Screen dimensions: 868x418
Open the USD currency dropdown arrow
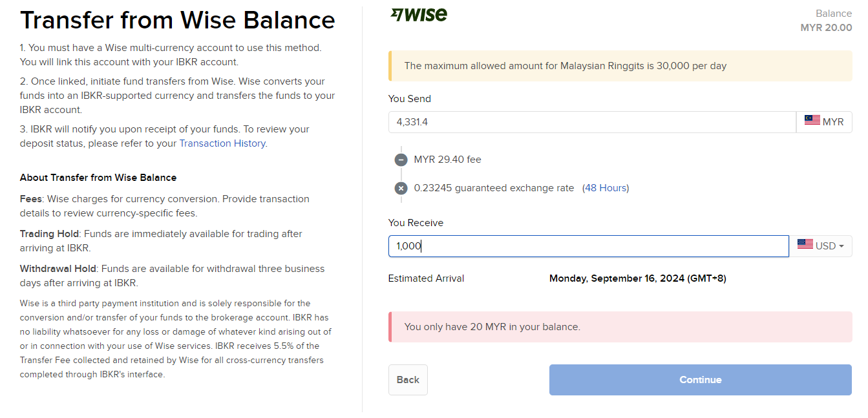pyautogui.click(x=842, y=246)
